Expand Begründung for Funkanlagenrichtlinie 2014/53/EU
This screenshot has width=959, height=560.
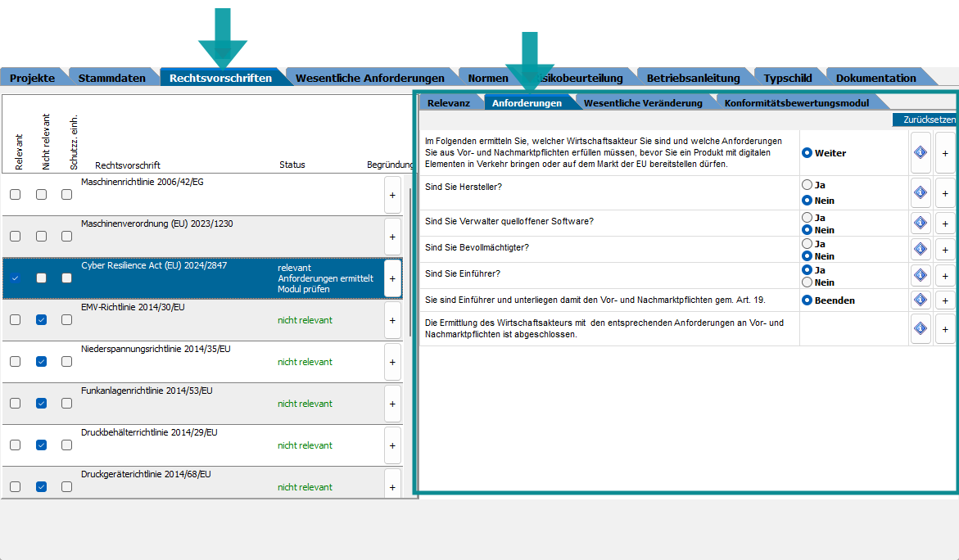pos(392,404)
